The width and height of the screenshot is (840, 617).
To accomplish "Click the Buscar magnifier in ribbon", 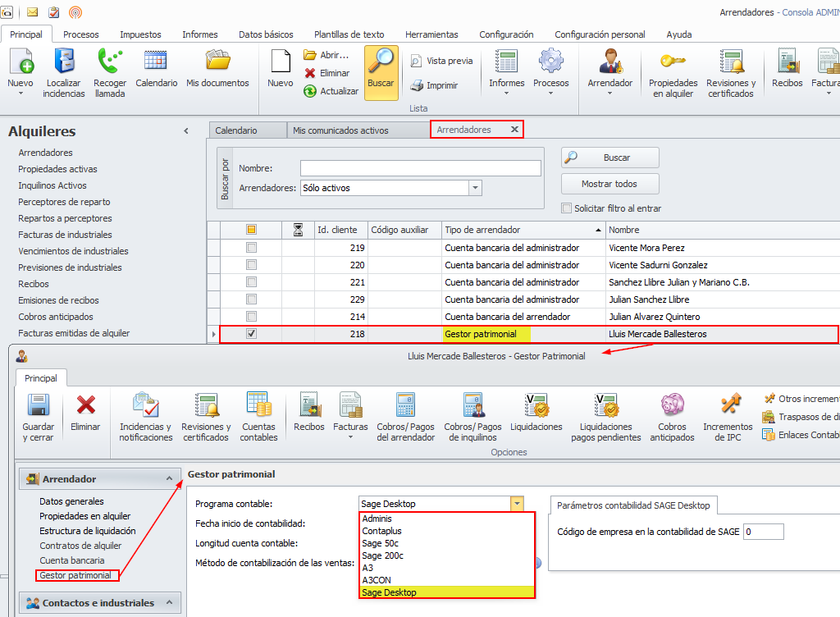I will (x=381, y=63).
